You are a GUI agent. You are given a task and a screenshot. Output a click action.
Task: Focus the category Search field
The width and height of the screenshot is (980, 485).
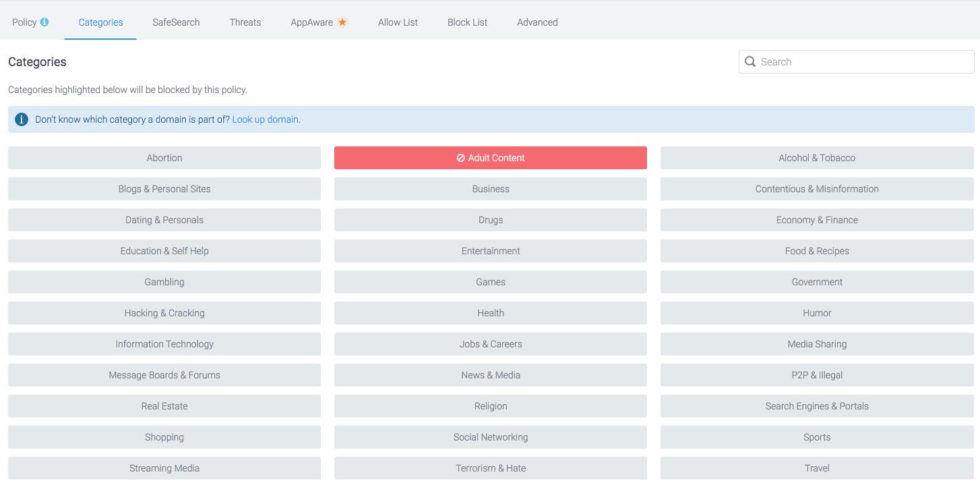863,62
